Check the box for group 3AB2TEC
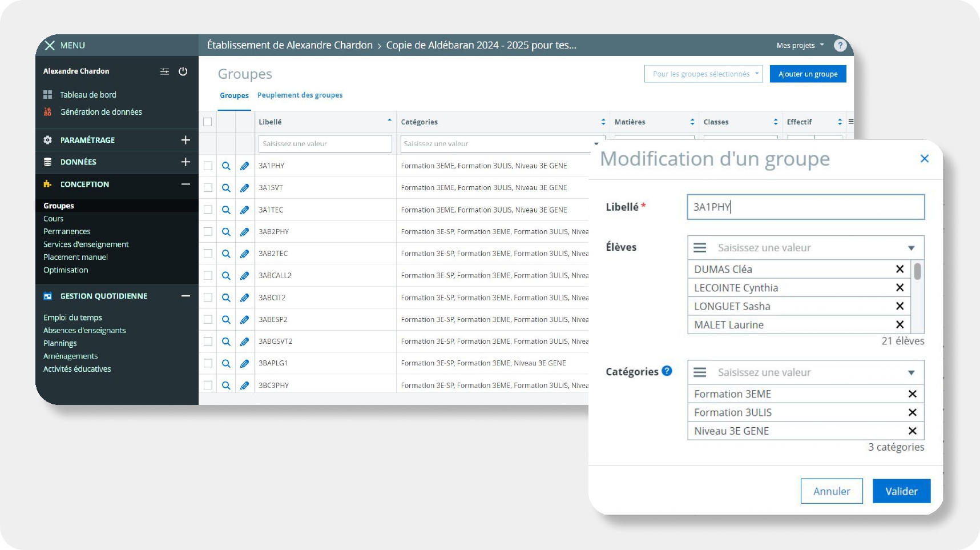Image resolution: width=980 pixels, height=550 pixels. 208,254
